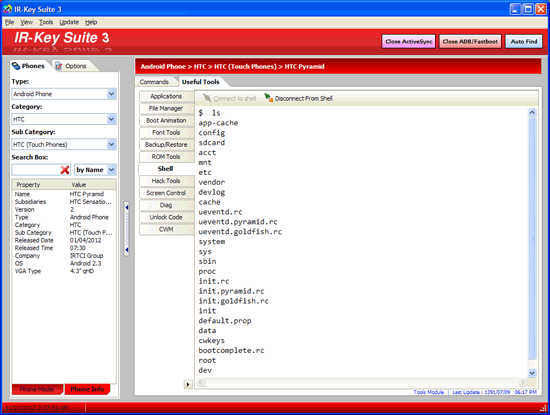Image resolution: width=550 pixels, height=415 pixels.
Task: Open the Screen Control tool
Action: point(166,193)
